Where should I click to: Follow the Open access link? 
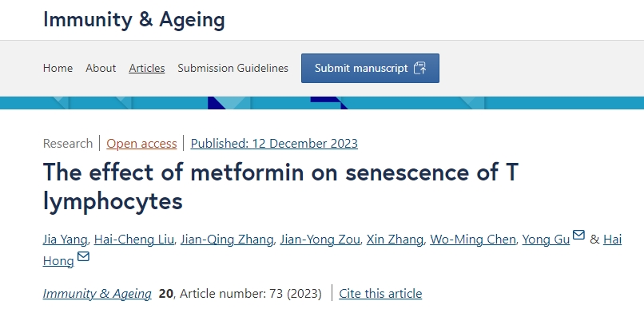(141, 144)
